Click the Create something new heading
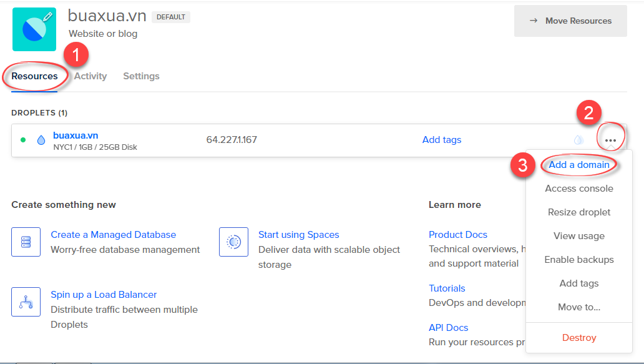The image size is (644, 364). point(64,205)
